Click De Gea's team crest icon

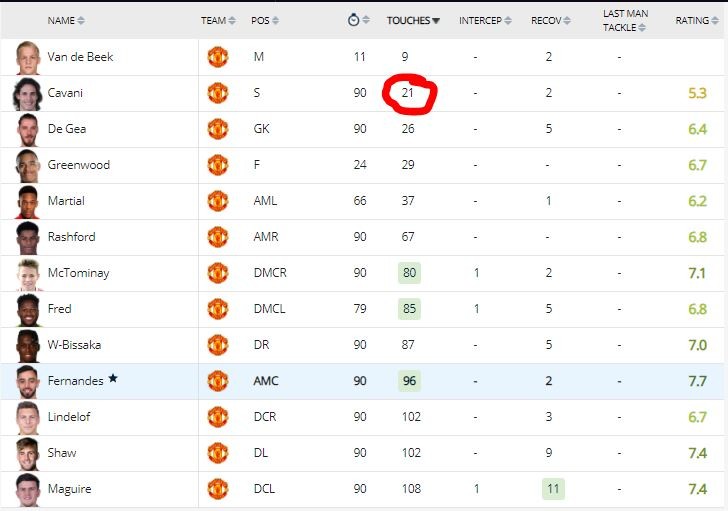tap(217, 129)
